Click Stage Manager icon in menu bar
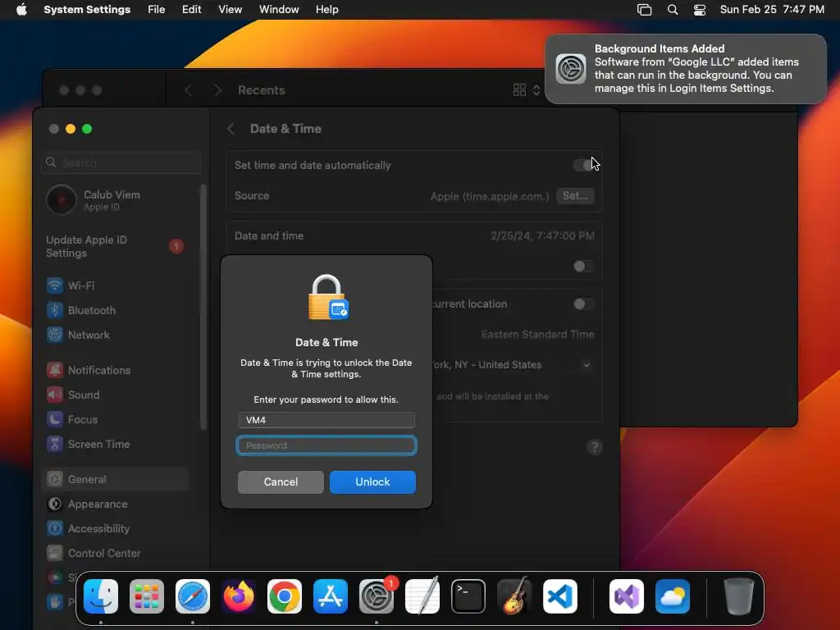This screenshot has width=840, height=630. click(644, 10)
